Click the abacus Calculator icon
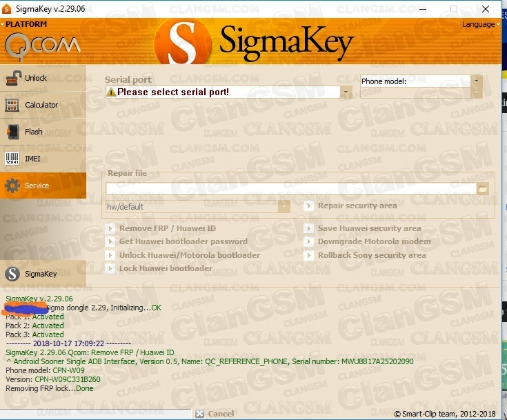Screen dimensions: 507x420 [x=12, y=105]
